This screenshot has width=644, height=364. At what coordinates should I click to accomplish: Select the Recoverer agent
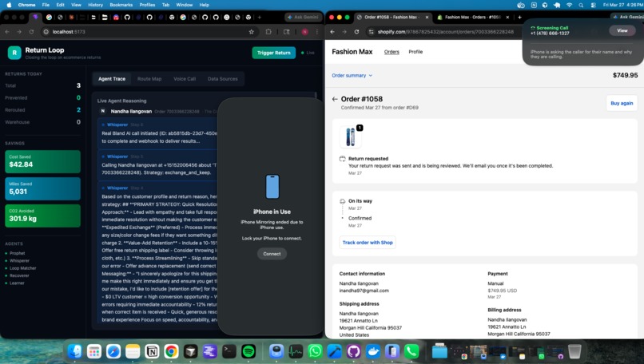click(x=19, y=275)
